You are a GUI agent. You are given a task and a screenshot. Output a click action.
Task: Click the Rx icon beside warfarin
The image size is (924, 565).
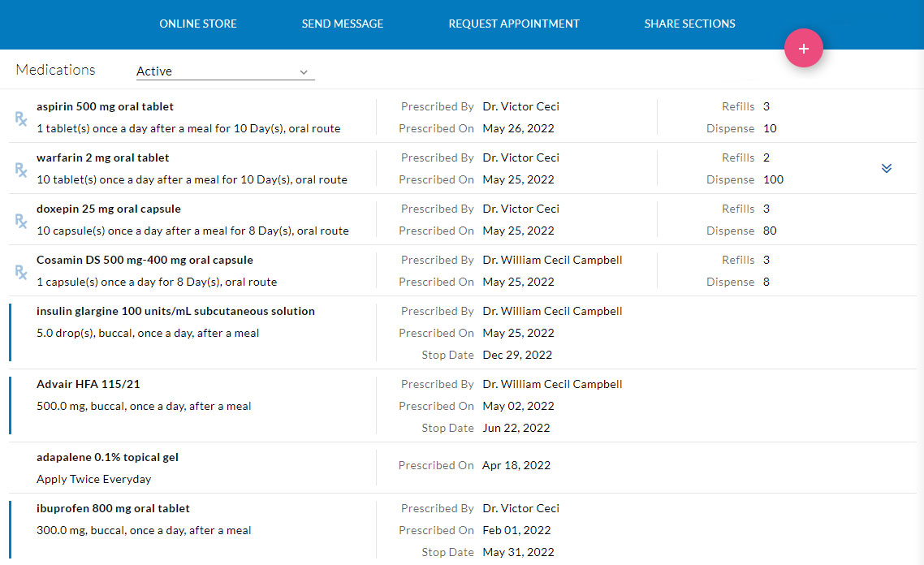tap(21, 170)
